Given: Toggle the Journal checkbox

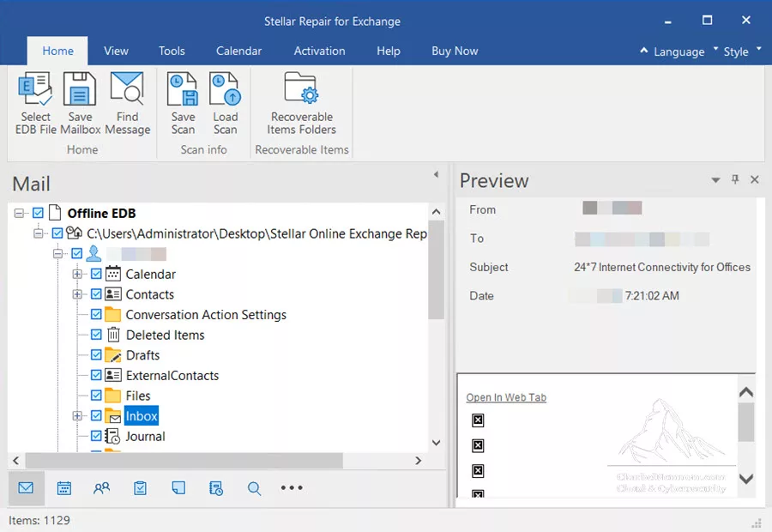Looking at the screenshot, I should pos(96,436).
